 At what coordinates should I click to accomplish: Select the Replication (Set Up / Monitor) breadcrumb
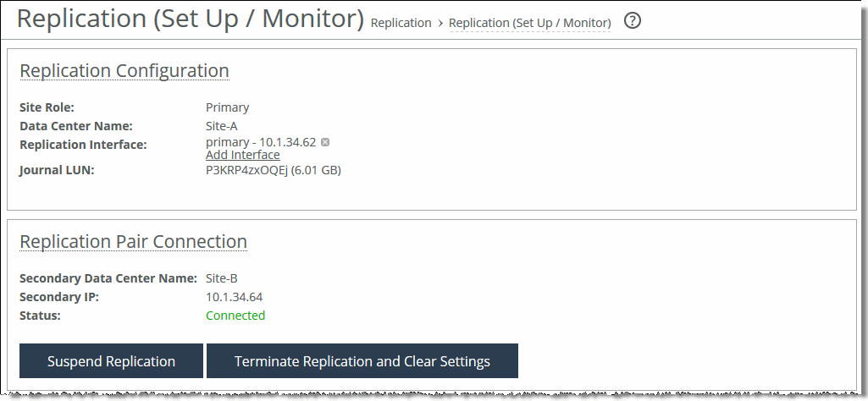[x=530, y=23]
